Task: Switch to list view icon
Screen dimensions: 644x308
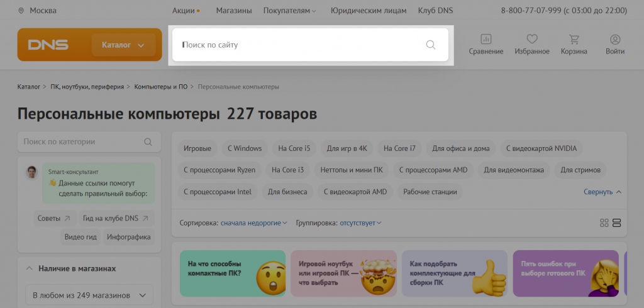Action: point(616,223)
